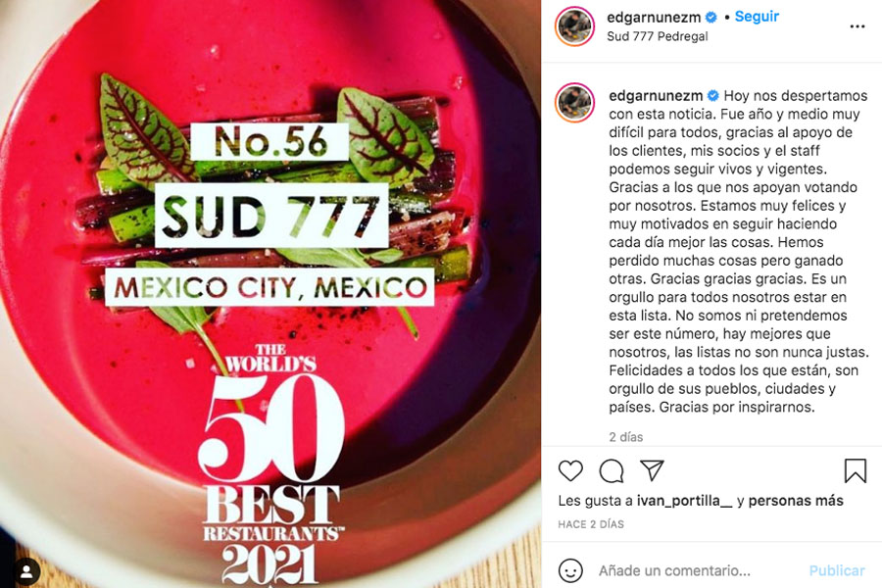Click the caption avatar of edgarnunezm

tap(574, 103)
